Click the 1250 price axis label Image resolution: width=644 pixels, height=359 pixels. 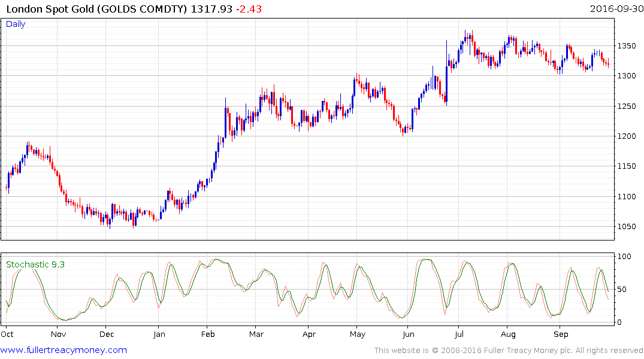tap(627, 107)
